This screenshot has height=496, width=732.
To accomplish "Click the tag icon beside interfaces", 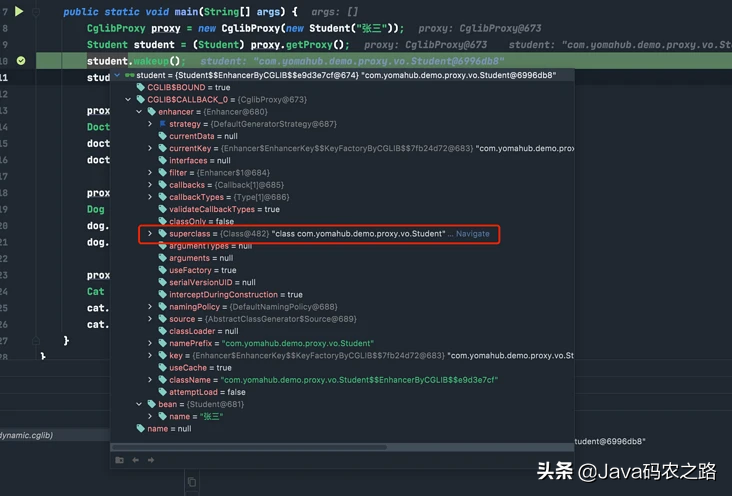I will coord(162,160).
